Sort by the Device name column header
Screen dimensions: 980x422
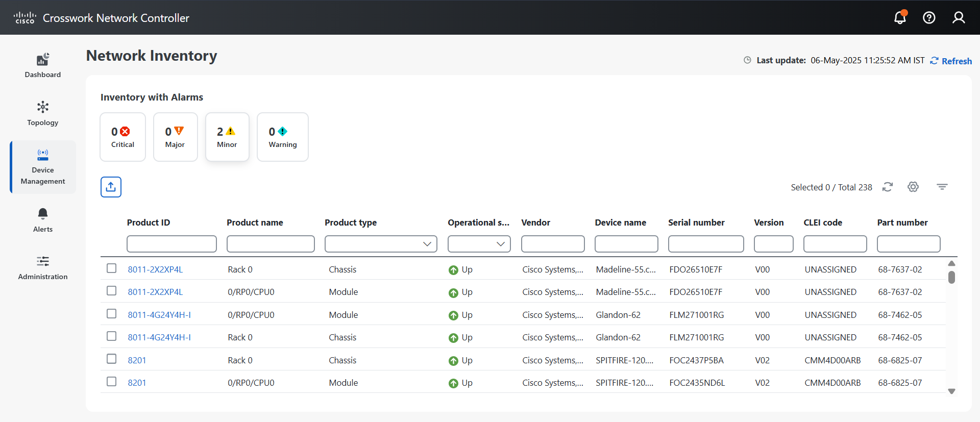coord(620,222)
